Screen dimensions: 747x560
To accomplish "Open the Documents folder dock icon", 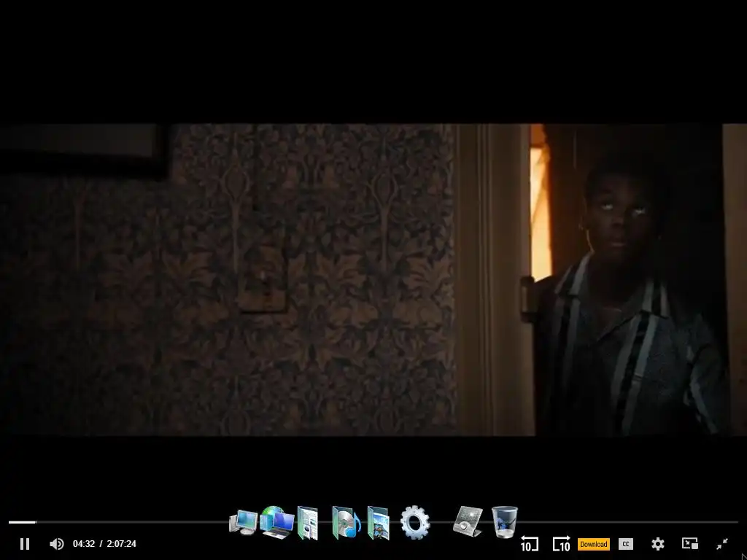I will (x=308, y=523).
